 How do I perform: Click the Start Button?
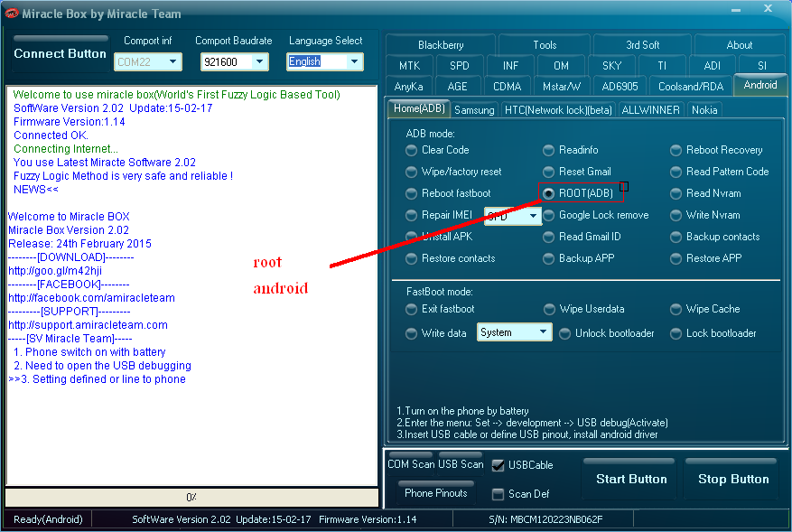coord(631,480)
